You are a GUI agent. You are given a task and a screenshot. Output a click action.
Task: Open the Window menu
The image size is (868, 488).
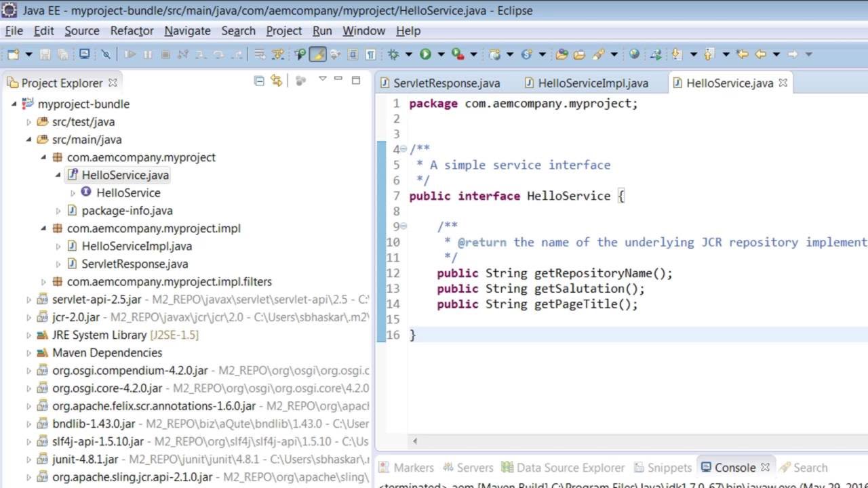[x=363, y=30]
